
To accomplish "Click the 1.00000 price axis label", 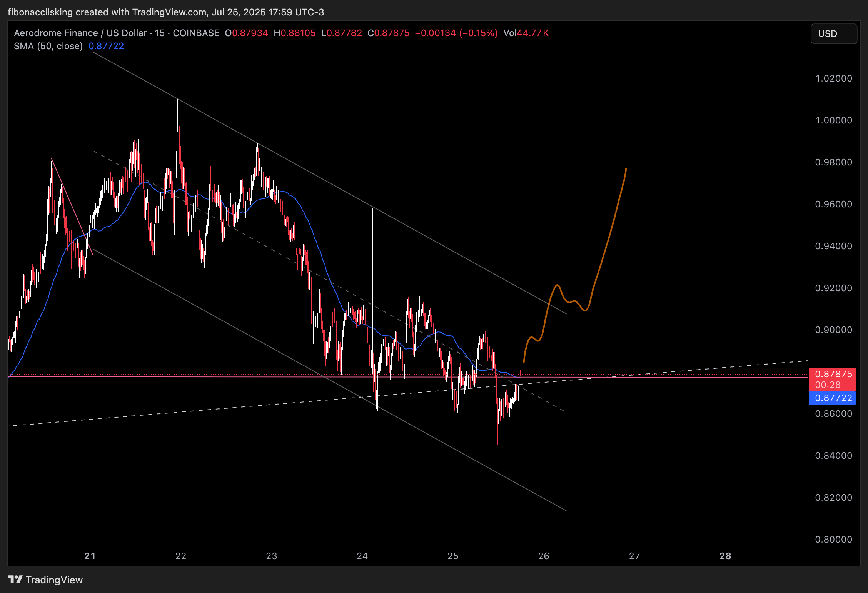I will click(x=834, y=120).
